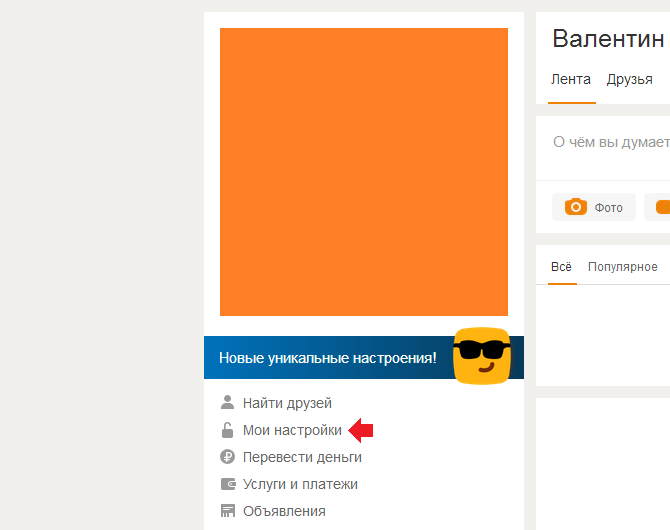Click the red arrow pointing at settings

click(x=361, y=430)
